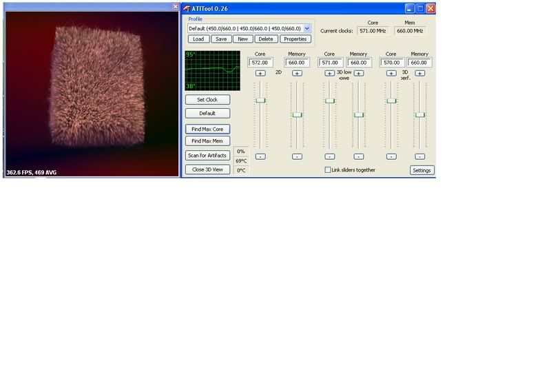Click the 0°C readout box
This screenshot has width=551, height=392.
tap(241, 171)
